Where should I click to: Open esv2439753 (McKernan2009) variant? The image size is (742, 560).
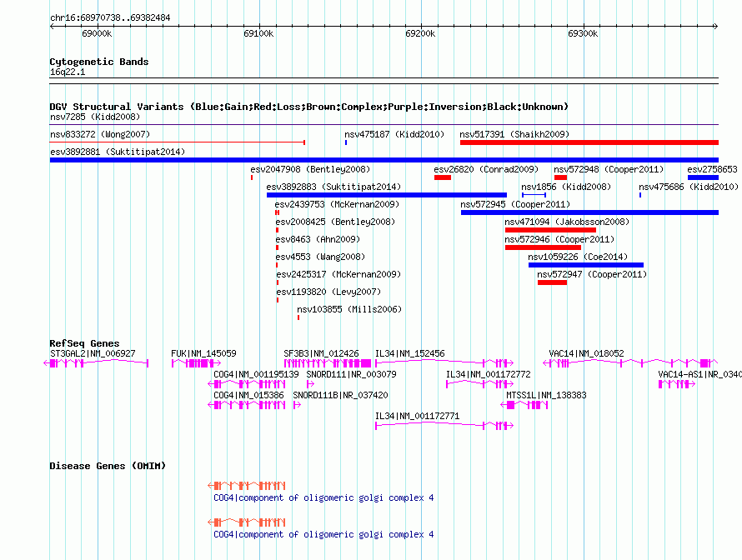337,204
